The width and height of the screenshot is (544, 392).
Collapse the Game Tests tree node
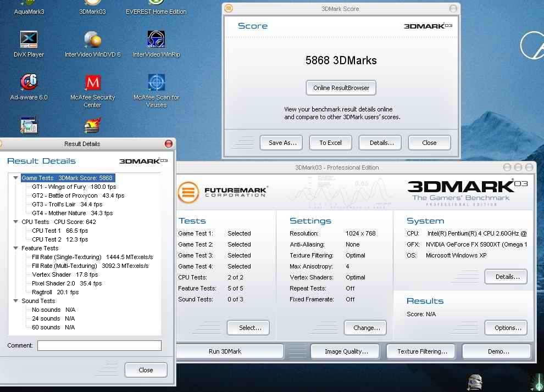(15, 178)
